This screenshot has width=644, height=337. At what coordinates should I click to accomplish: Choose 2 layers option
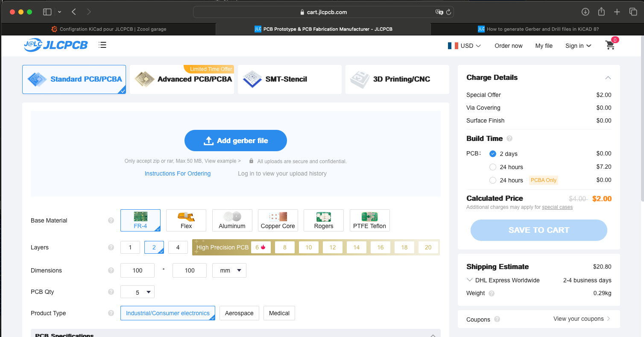pyautogui.click(x=154, y=247)
